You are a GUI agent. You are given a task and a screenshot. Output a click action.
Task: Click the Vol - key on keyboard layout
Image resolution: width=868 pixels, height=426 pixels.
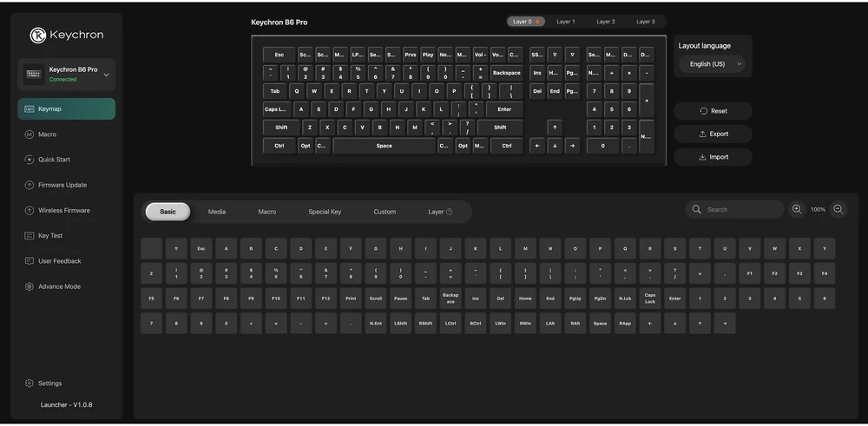(x=481, y=55)
